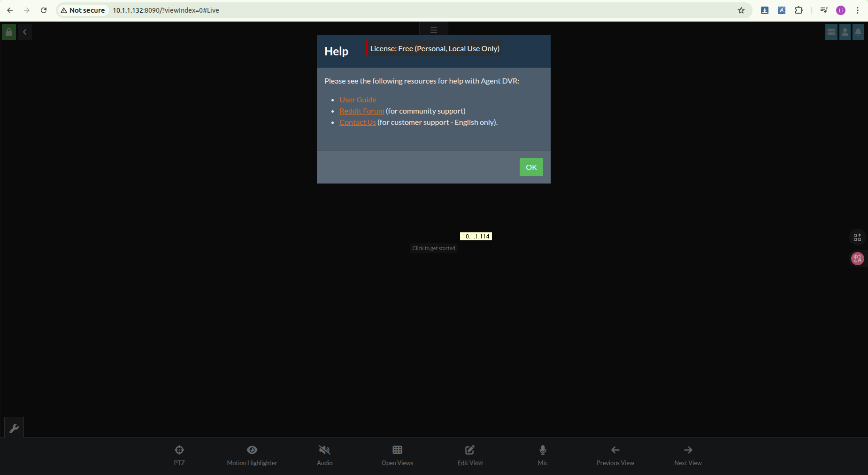868x475 pixels.
Task: Select Edit View in the toolbar
Action: [470, 455]
